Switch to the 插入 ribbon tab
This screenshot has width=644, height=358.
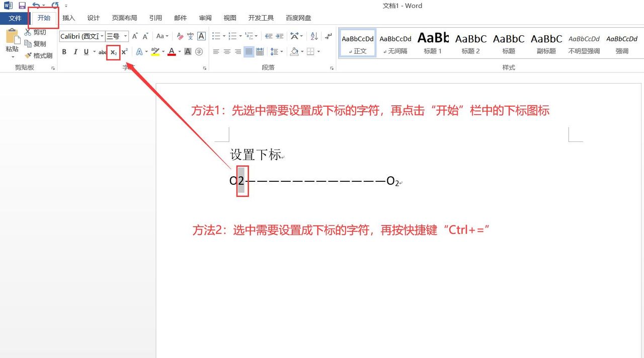click(x=68, y=18)
